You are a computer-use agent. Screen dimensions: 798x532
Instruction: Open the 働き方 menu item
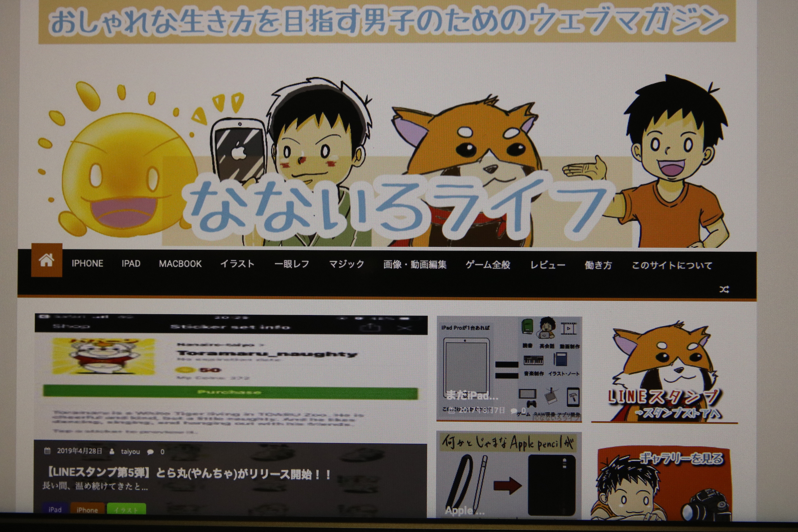tap(598, 265)
